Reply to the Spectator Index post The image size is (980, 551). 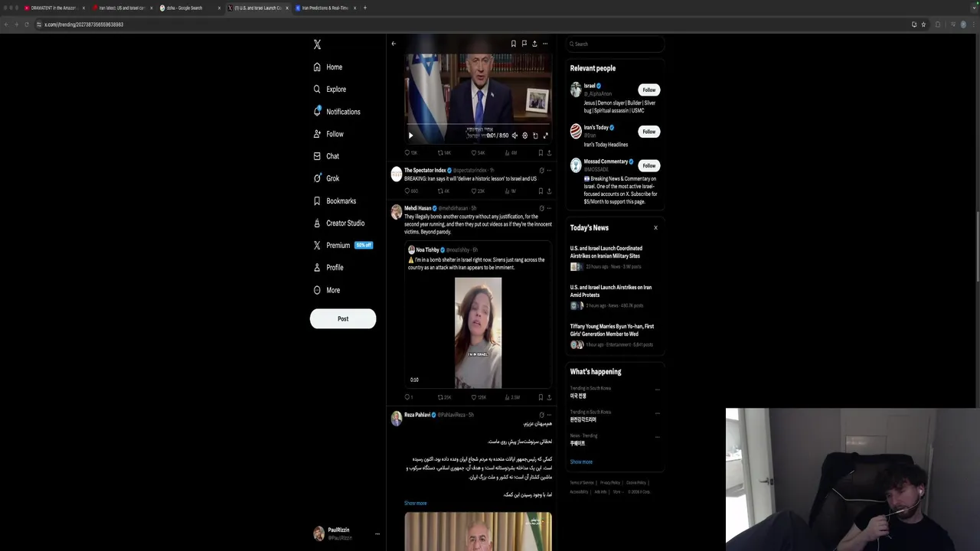tap(411, 191)
